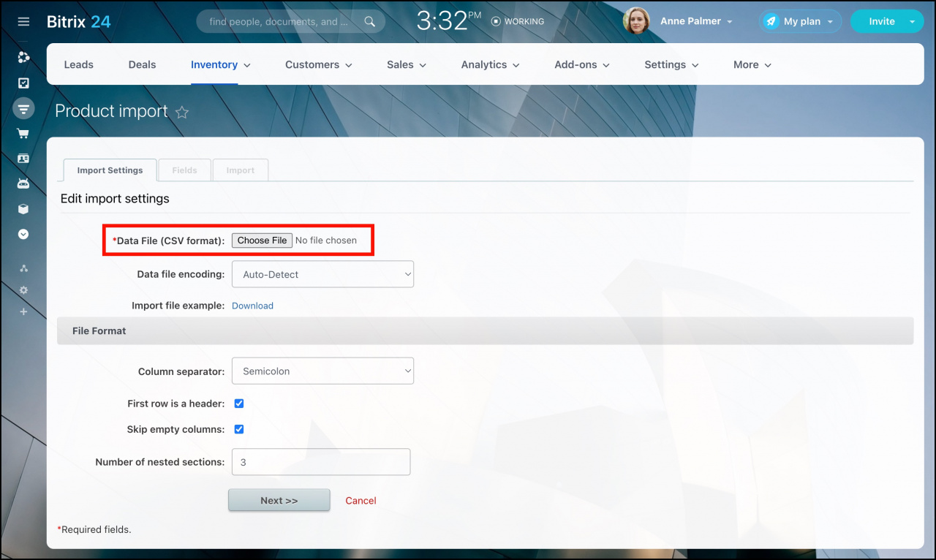Expand the Invite button dropdown arrow

[912, 22]
